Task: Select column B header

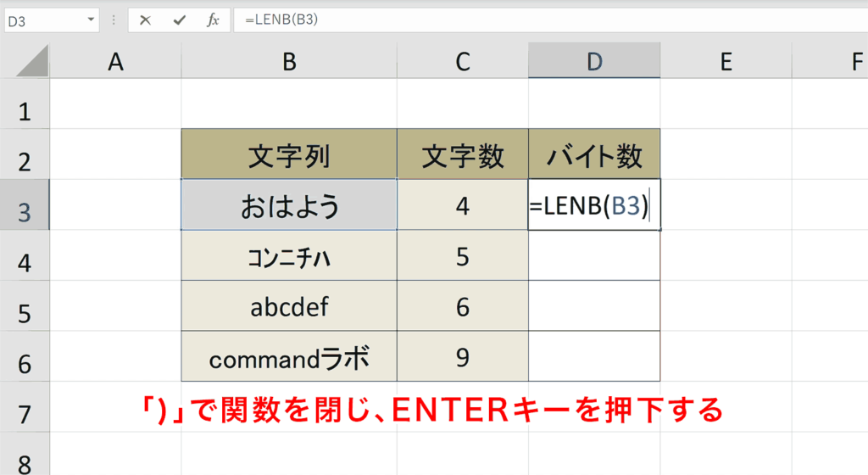Action: 289,61
